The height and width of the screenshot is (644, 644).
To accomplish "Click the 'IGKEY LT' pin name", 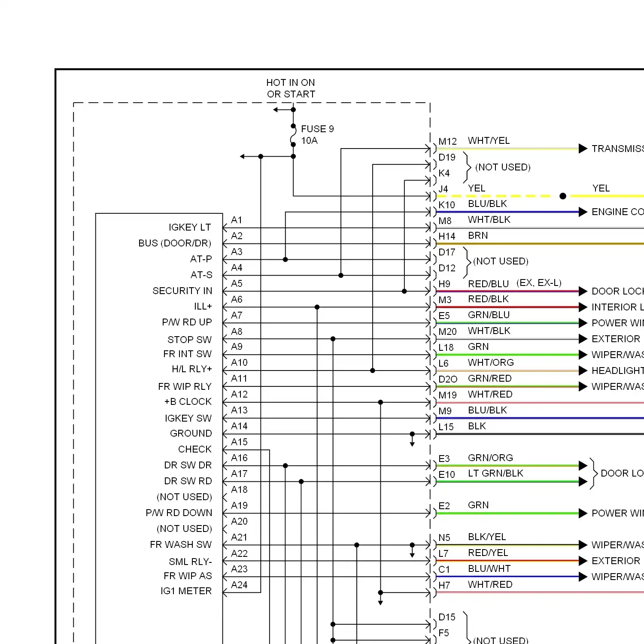I will [190, 227].
